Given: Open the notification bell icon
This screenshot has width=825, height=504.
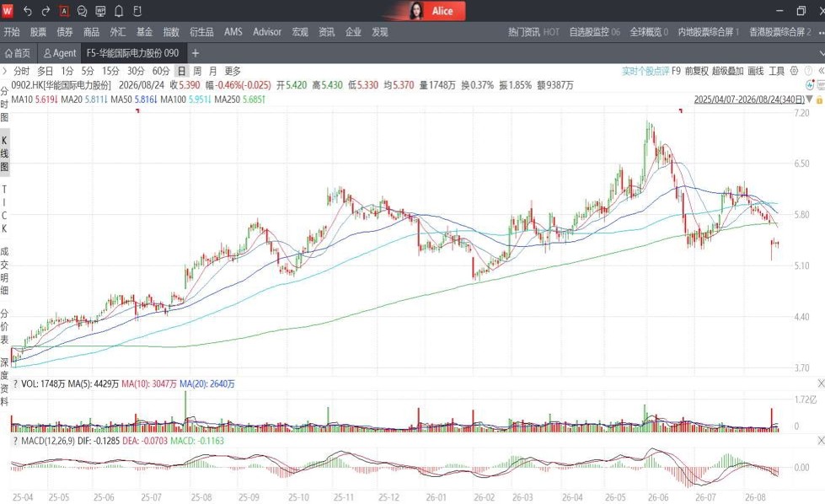Looking at the screenshot, I should [x=119, y=10].
